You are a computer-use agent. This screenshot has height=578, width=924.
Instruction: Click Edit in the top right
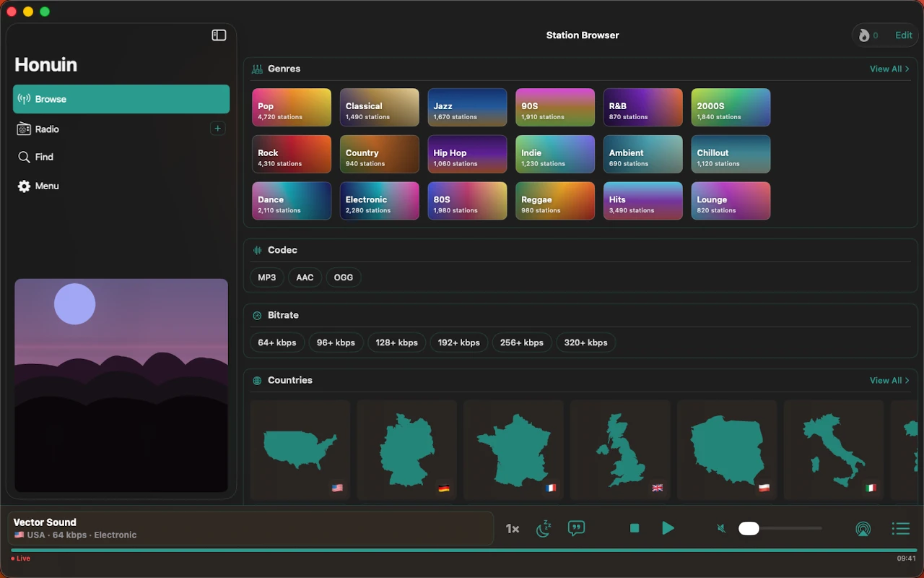tap(904, 35)
